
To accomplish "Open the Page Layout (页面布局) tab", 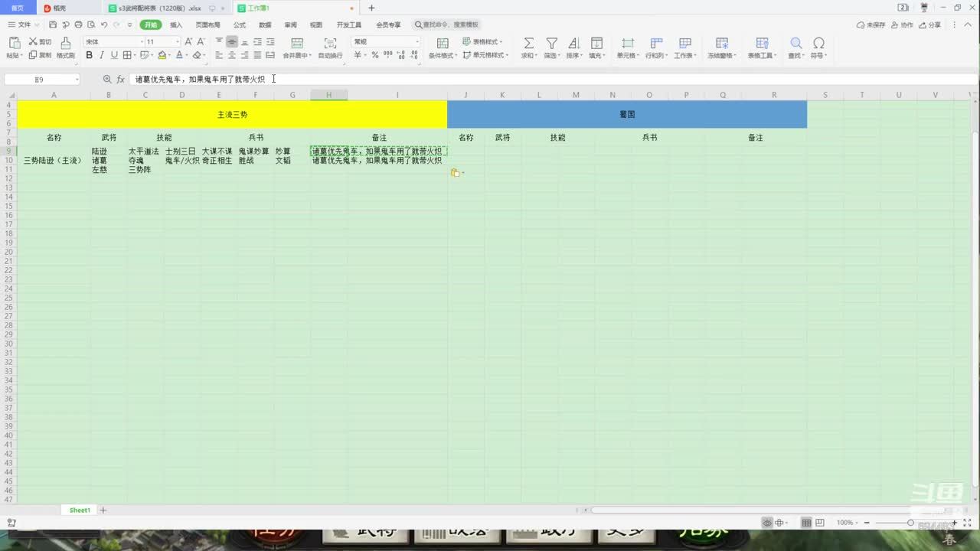I will click(207, 25).
